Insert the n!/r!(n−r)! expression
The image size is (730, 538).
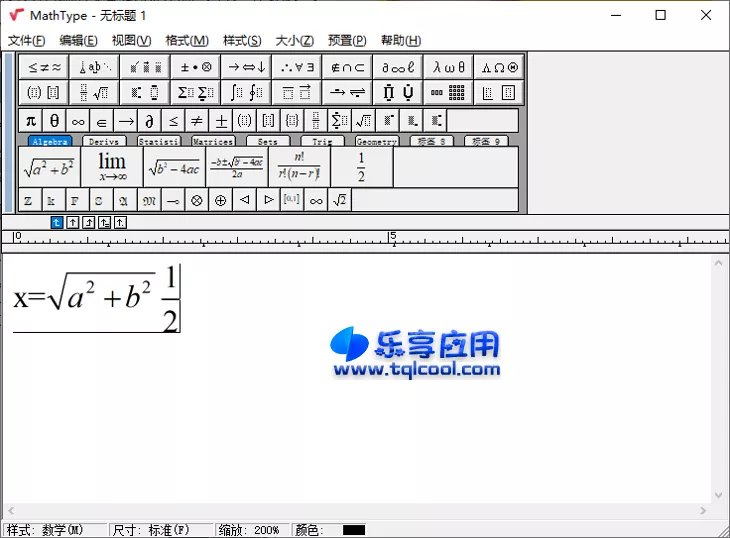(x=299, y=167)
